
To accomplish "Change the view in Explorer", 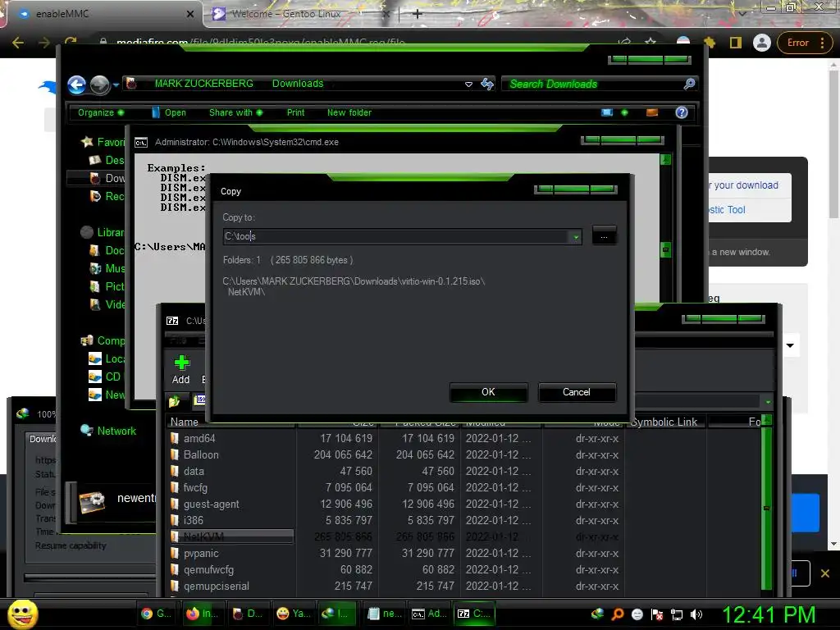I will pyautogui.click(x=607, y=112).
